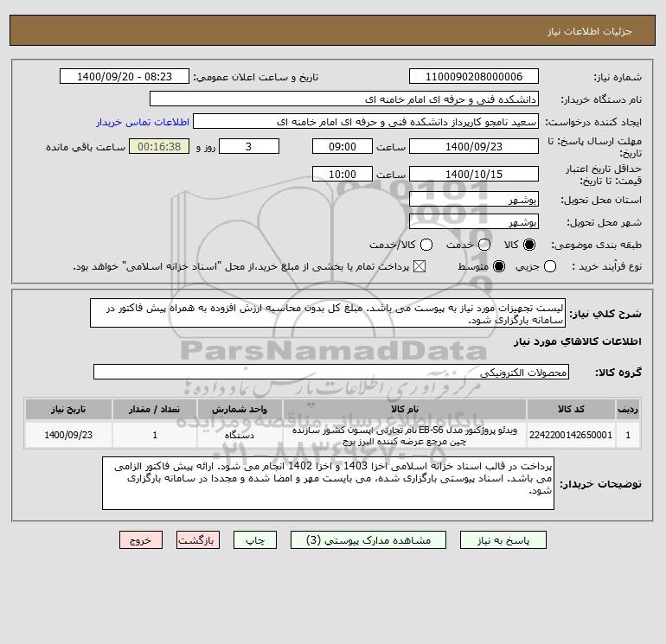Click the price validity date 1400/10/15 field
Viewport: 666px width, 644px height.
pyautogui.click(x=474, y=174)
